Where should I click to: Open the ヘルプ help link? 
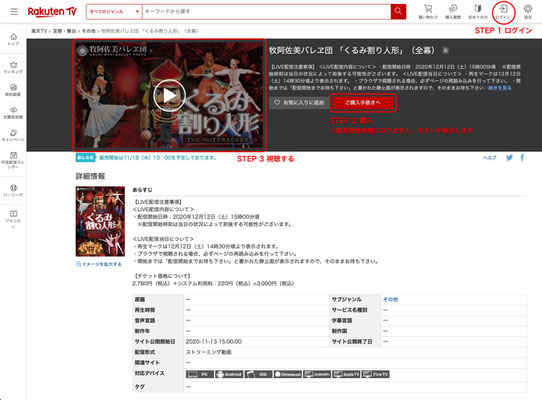point(489,158)
